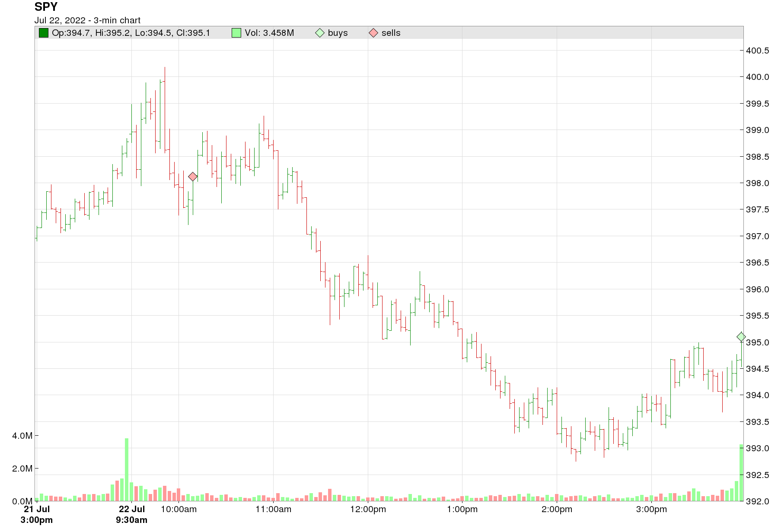Click the Op/Hi/Lo/Cl values readout in the legend
778x532 pixels.
coord(131,33)
